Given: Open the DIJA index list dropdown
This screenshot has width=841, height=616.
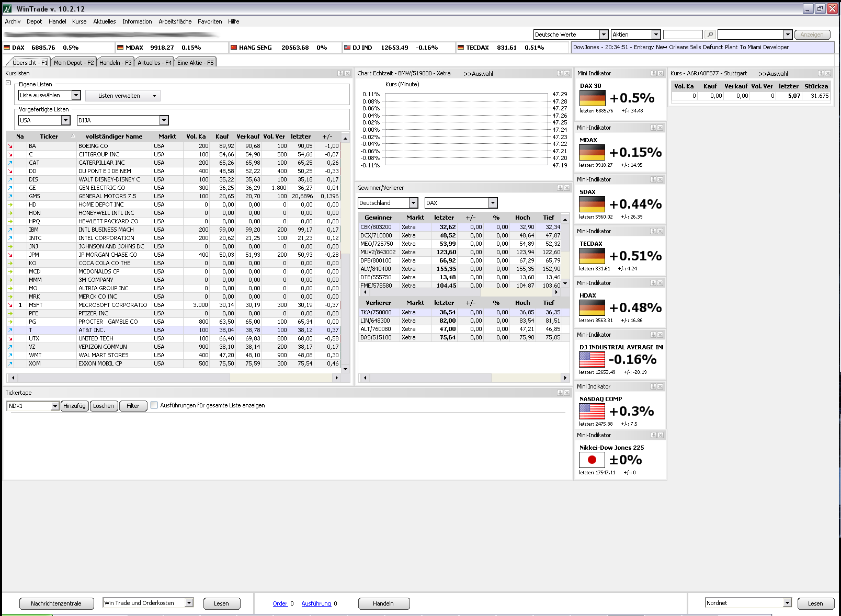Looking at the screenshot, I should (164, 120).
